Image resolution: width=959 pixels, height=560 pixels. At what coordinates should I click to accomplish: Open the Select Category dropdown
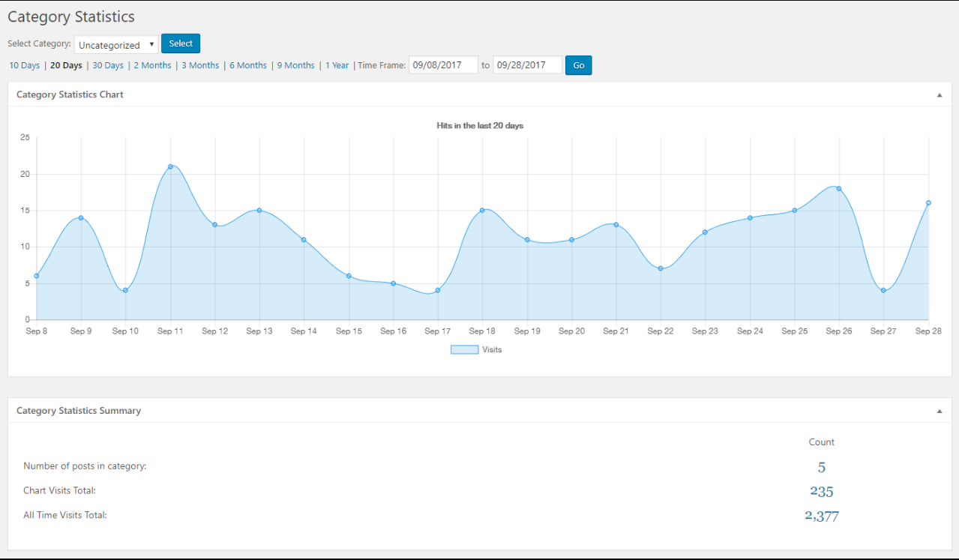point(116,45)
